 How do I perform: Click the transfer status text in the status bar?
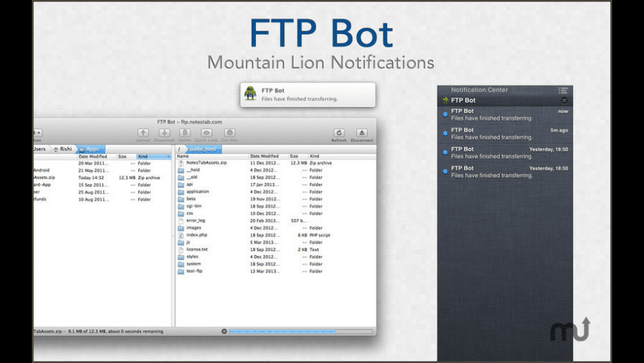pyautogui.click(x=98, y=331)
